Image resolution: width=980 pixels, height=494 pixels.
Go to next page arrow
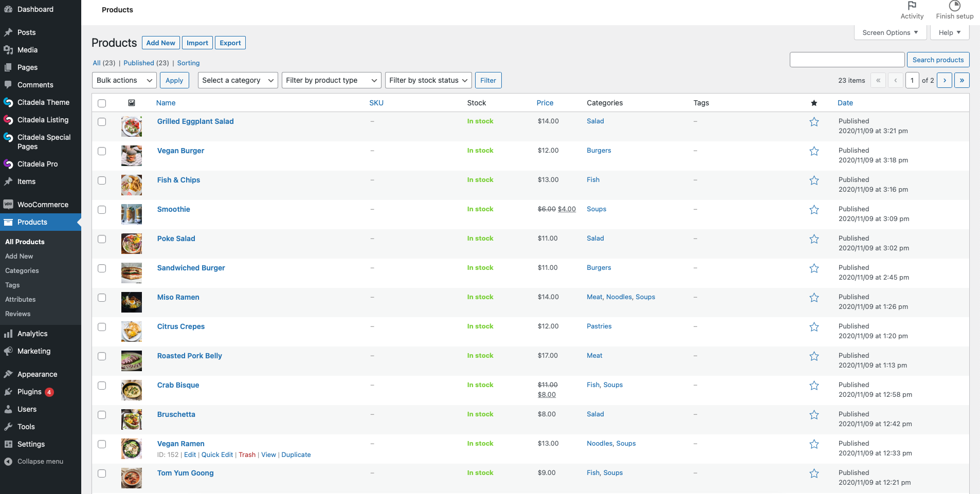coord(945,80)
